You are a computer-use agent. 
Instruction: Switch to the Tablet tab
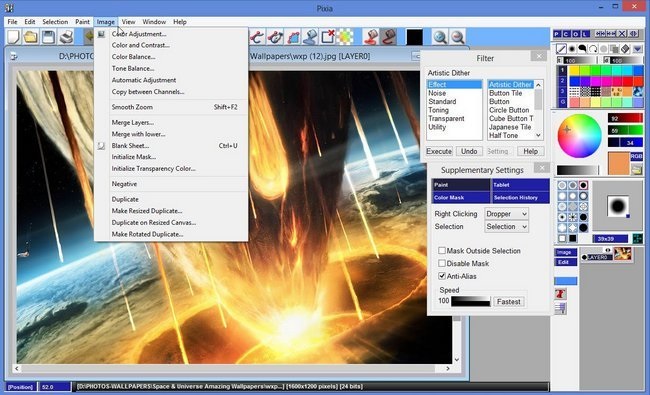pos(520,185)
